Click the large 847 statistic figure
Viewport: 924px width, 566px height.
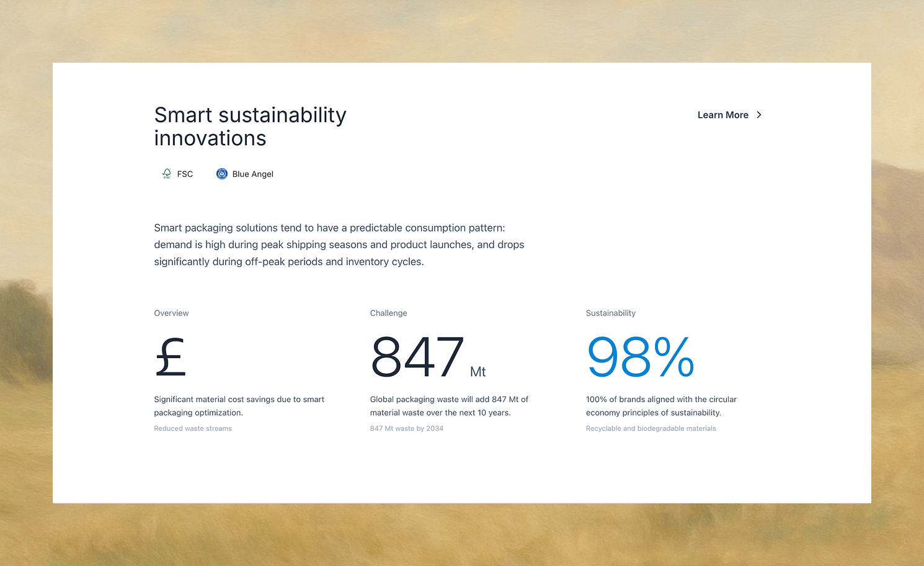pos(417,357)
